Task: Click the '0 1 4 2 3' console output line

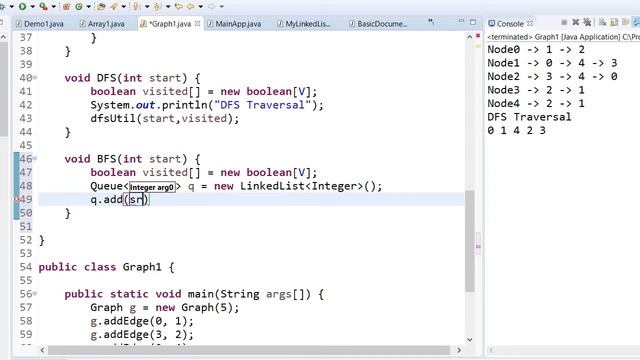Action: 516,131
